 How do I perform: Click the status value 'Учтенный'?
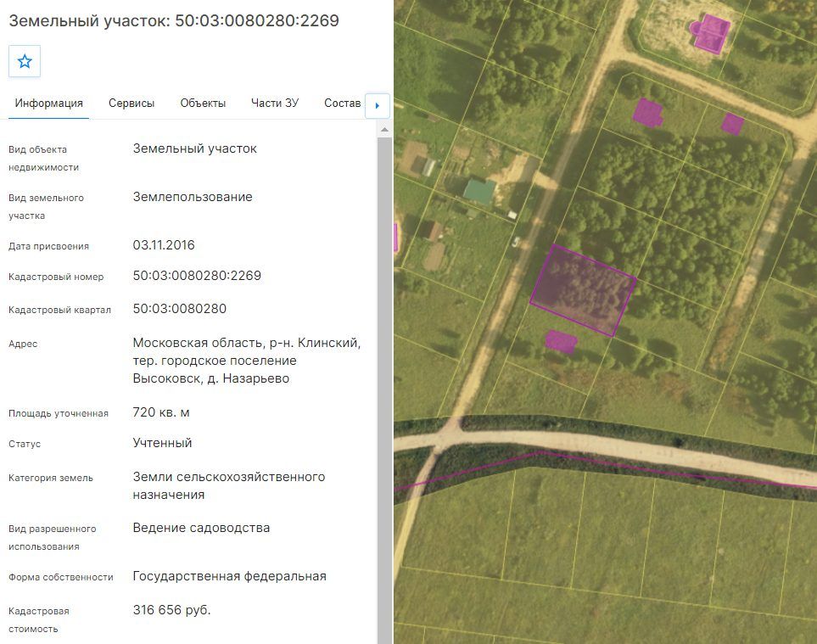[x=163, y=443]
